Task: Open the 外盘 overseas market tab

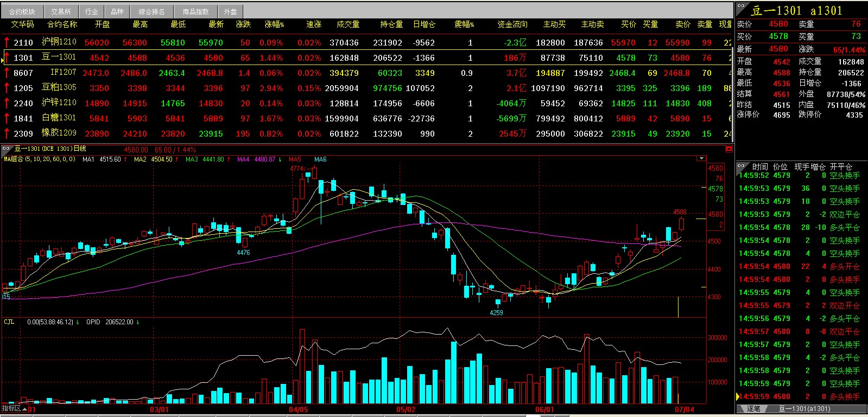Action: (x=231, y=11)
